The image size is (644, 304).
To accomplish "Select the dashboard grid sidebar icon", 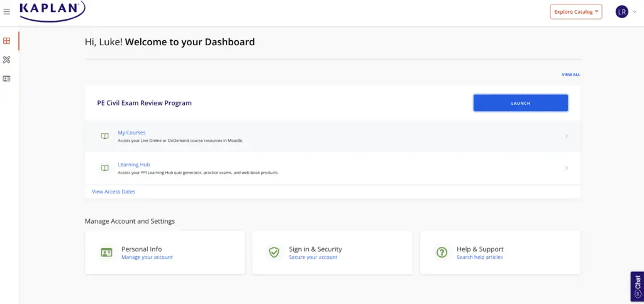I will tap(6, 41).
